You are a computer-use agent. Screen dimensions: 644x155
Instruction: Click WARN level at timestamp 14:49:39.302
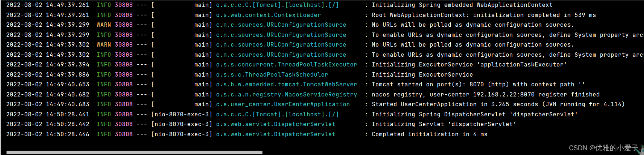point(104,45)
